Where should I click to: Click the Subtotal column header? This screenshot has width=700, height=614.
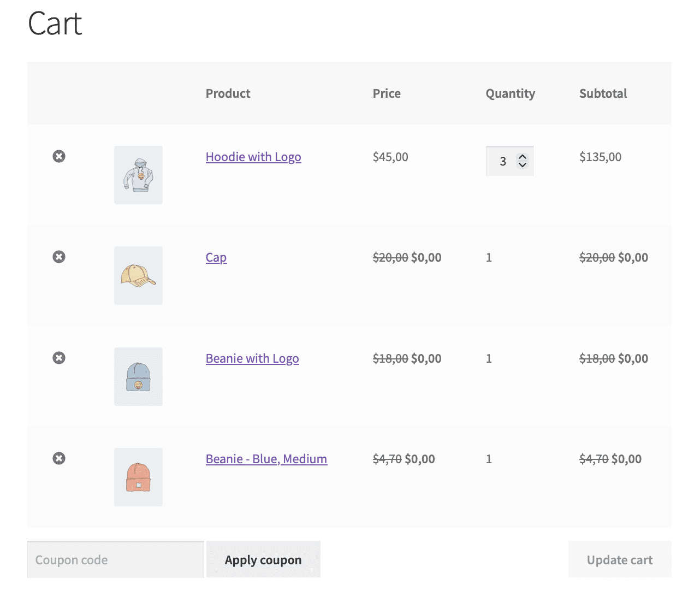point(603,93)
